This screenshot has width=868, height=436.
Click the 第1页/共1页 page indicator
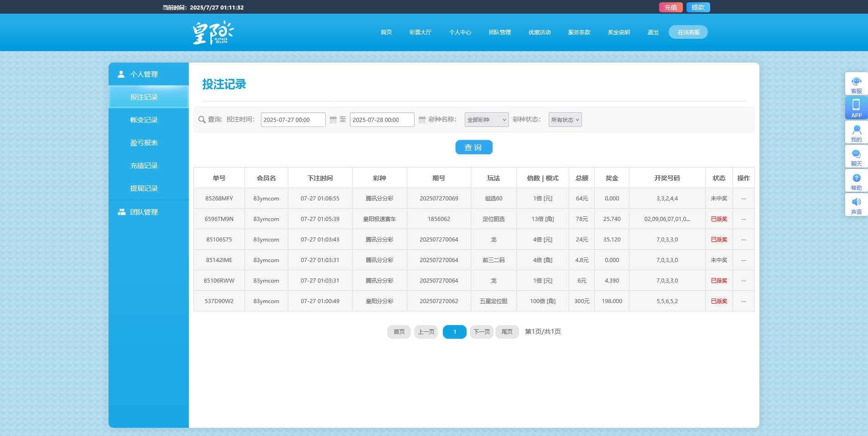click(x=543, y=331)
